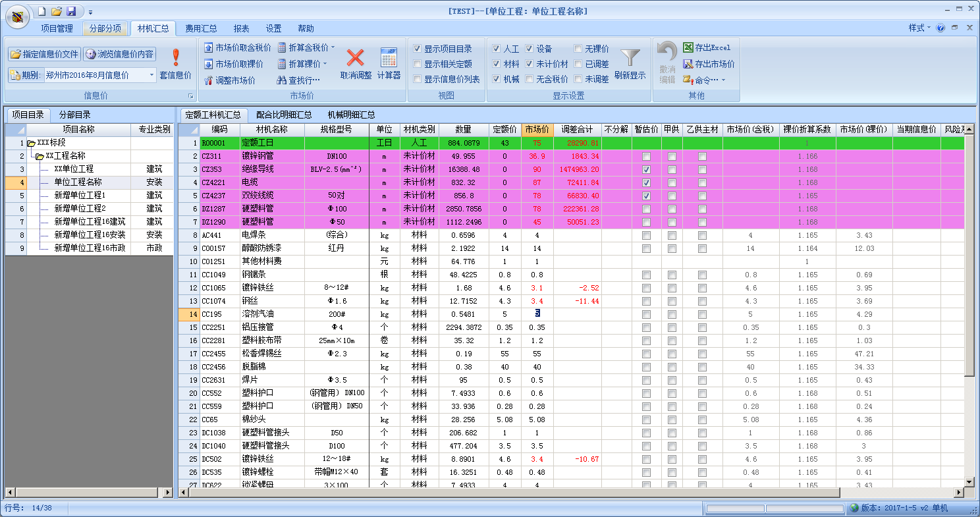Click project tree horizontal scrollbar
Image resolution: width=980 pixels, height=517 pixels.
[89, 492]
